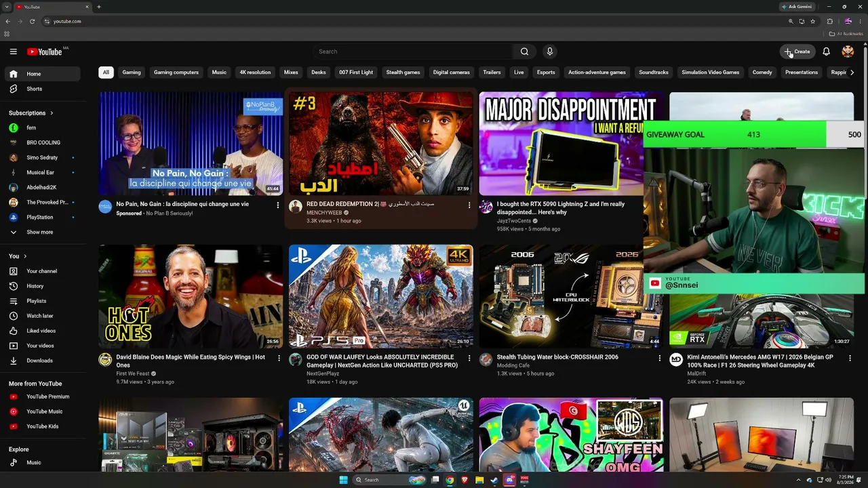Image resolution: width=868 pixels, height=488 pixels.
Task: Open the Windows Start menu
Action: [343, 480]
